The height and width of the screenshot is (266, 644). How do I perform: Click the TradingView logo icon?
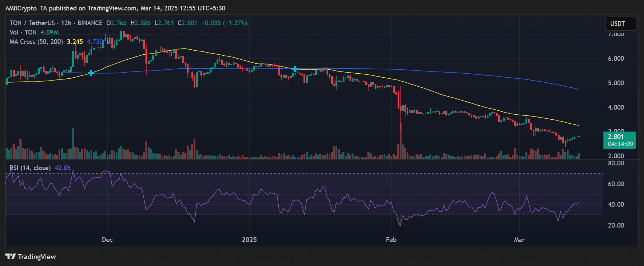[10, 256]
